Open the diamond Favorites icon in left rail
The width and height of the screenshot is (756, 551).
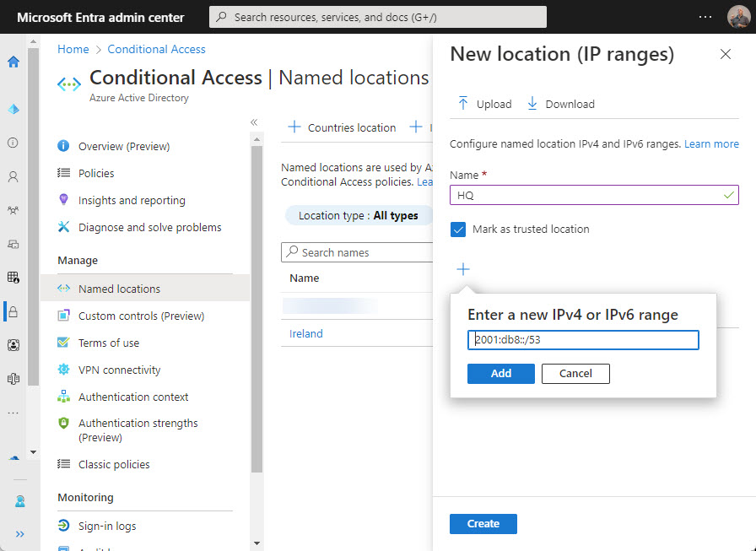point(13,110)
